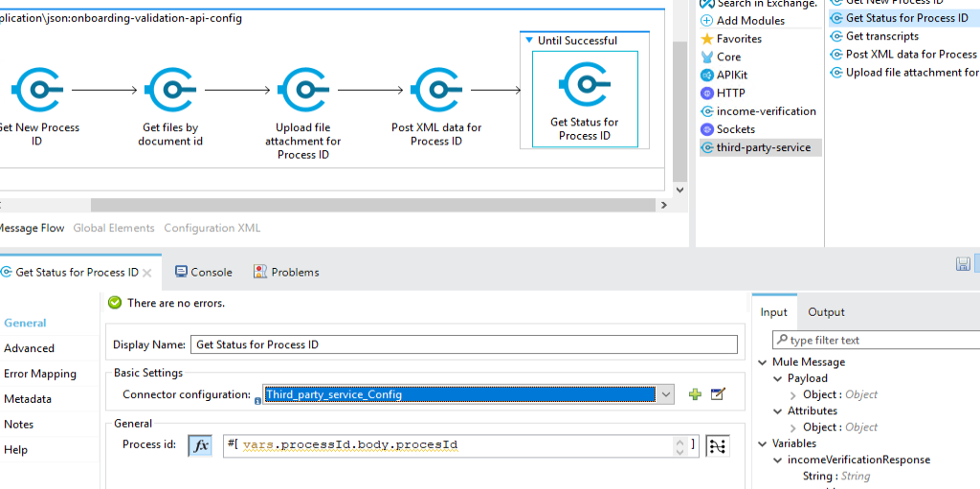Click the edit connector configuration icon

click(718, 394)
